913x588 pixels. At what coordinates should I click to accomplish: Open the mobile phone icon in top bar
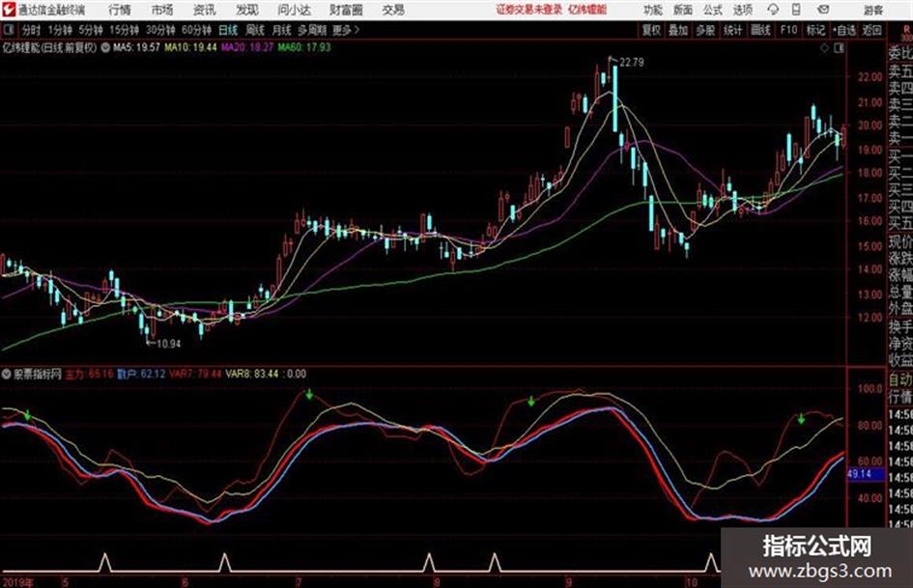(796, 10)
